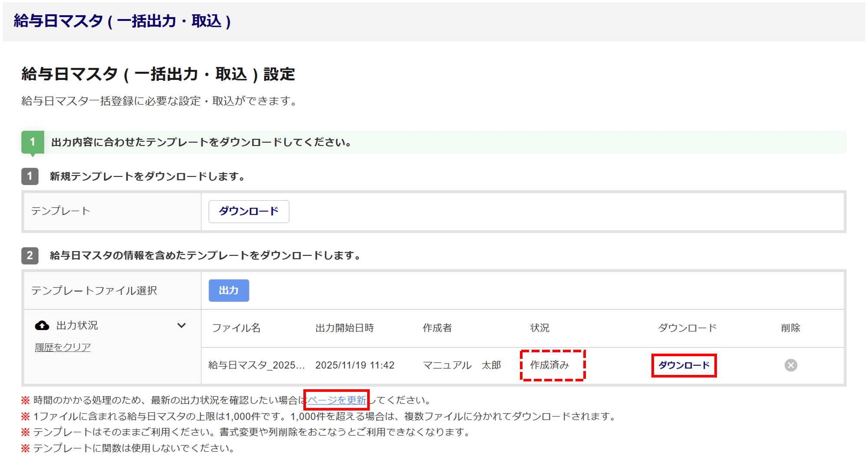Click the 履歴をクリア link
The height and width of the screenshot is (467, 868).
coord(62,347)
